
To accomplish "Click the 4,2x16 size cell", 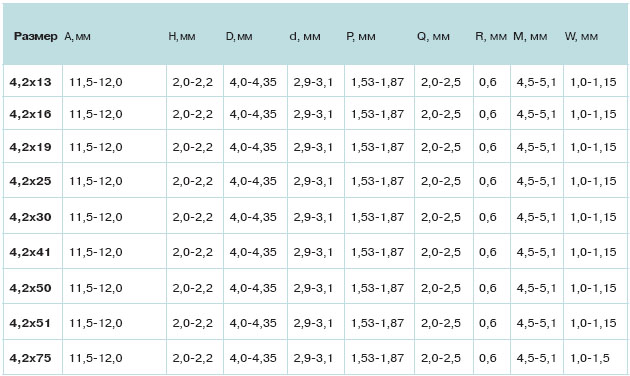I will click(x=31, y=114).
